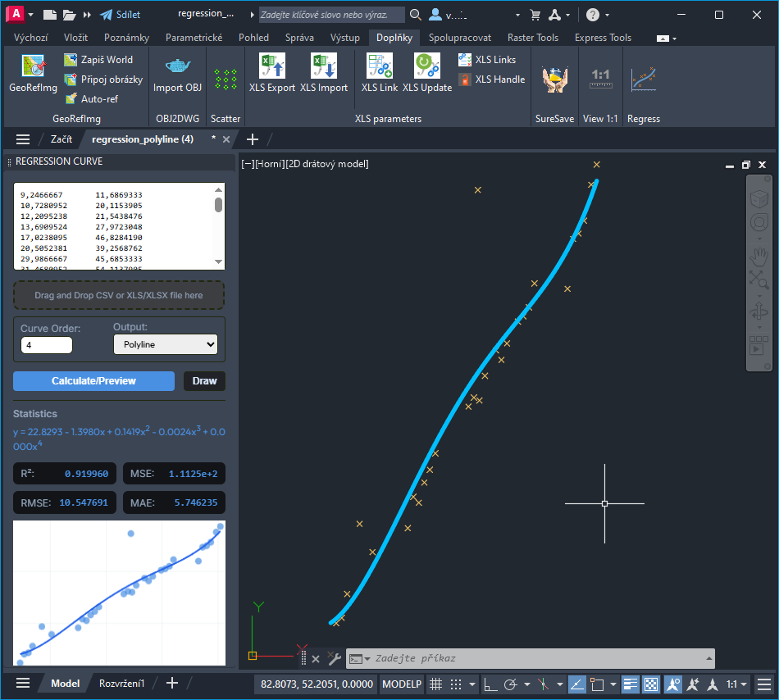
Task: Activate the SureSave tool
Action: pos(554,80)
